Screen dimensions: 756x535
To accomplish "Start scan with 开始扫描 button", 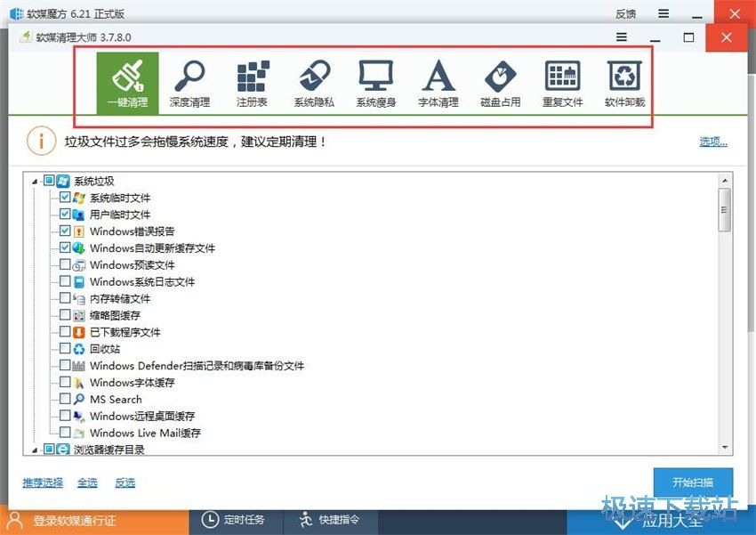I will click(694, 482).
